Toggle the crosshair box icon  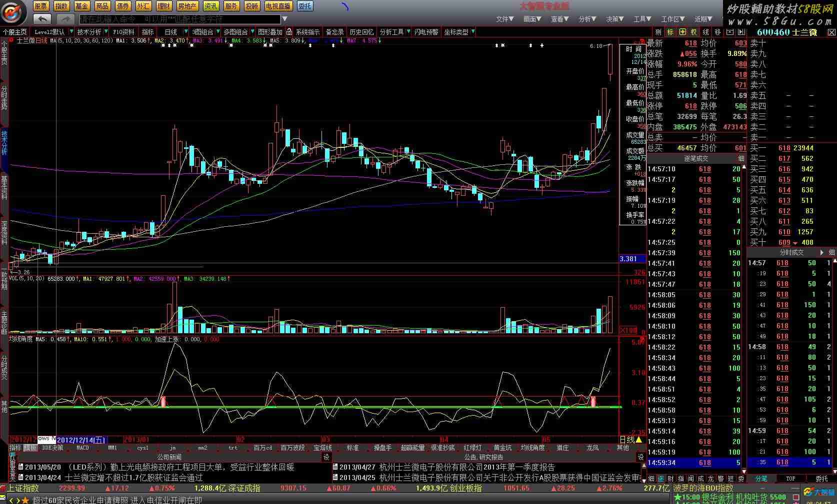(x=682, y=32)
